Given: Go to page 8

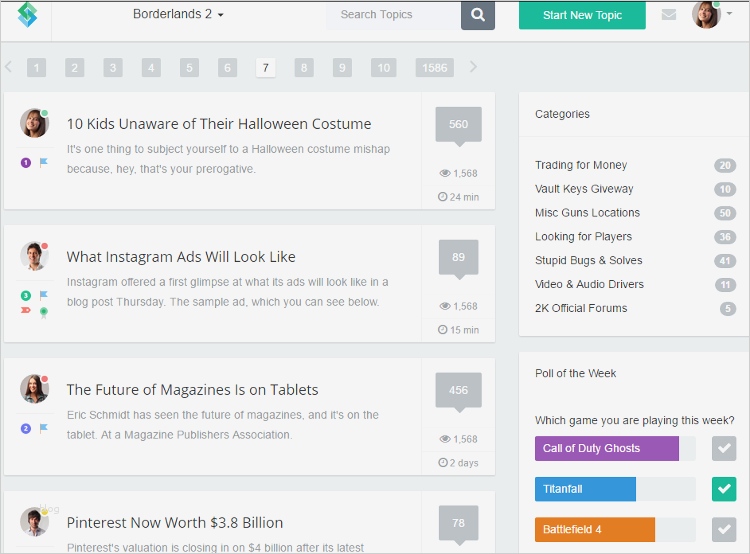Looking at the screenshot, I should tap(304, 68).
